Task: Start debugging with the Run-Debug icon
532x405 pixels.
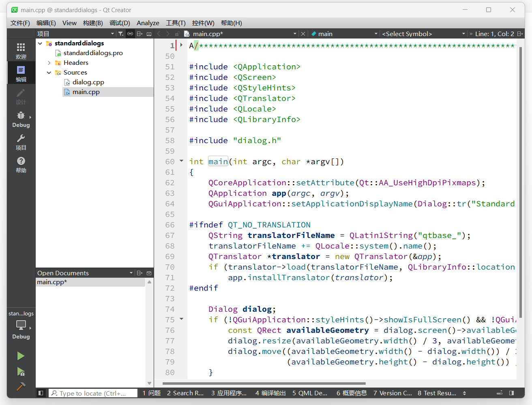Action: pyautogui.click(x=21, y=372)
